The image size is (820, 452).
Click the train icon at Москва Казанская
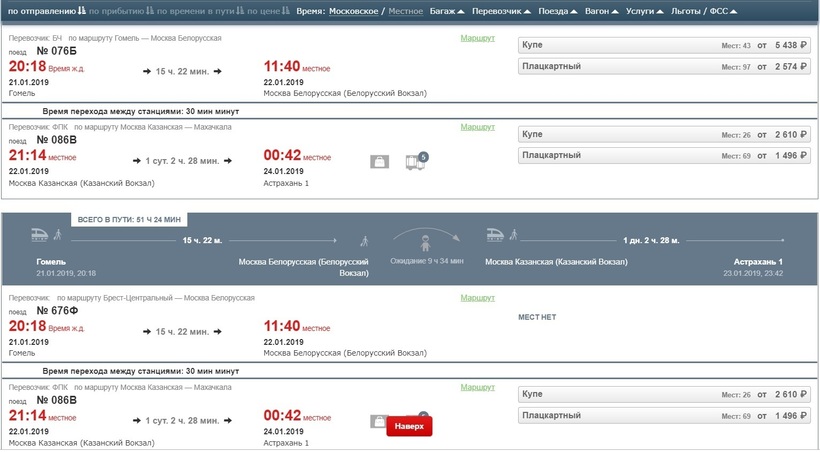(497, 236)
